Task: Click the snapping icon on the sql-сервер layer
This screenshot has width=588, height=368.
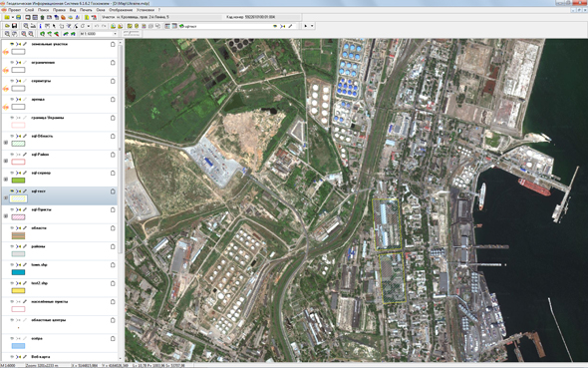Action: [18, 173]
